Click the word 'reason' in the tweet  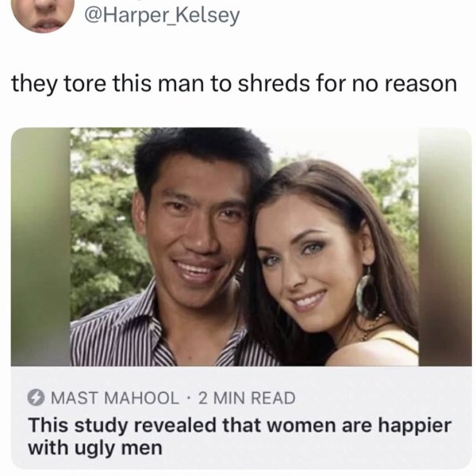coord(420,84)
